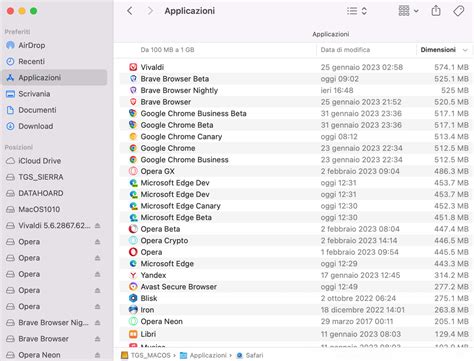Go back with the left arrow button
Screen dimensions: 474x361
coord(130,11)
